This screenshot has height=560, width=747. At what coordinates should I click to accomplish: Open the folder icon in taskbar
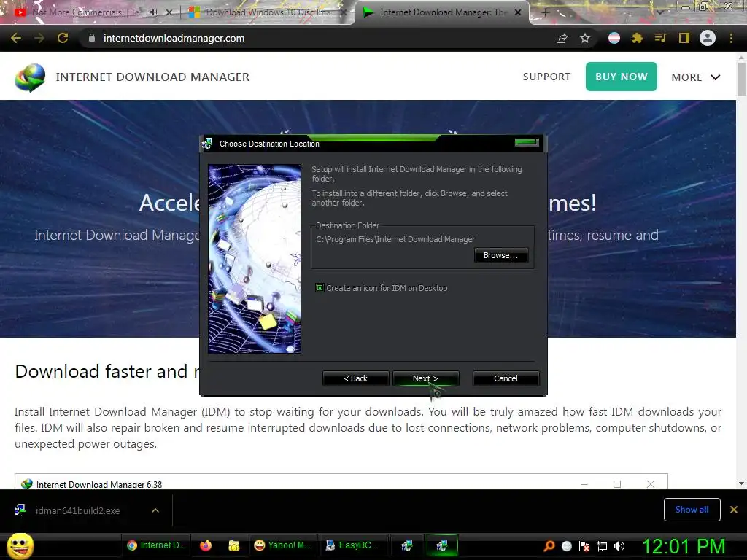(234, 545)
